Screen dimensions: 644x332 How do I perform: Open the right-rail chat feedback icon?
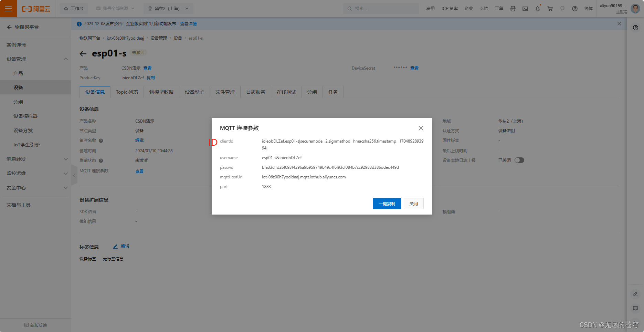[x=635, y=308]
